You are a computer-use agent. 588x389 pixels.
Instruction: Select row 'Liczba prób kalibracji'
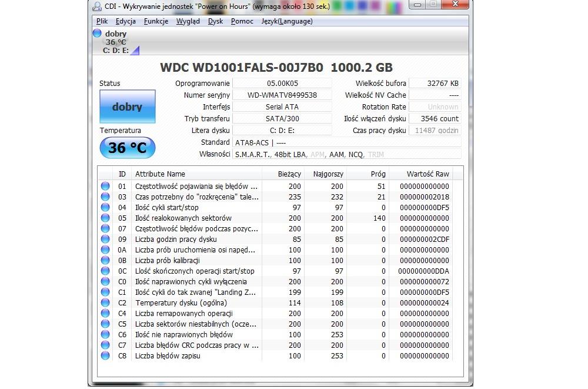276,260
